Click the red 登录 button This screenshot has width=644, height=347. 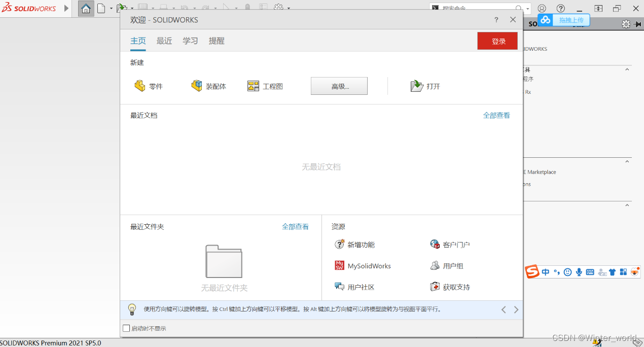[497, 41]
